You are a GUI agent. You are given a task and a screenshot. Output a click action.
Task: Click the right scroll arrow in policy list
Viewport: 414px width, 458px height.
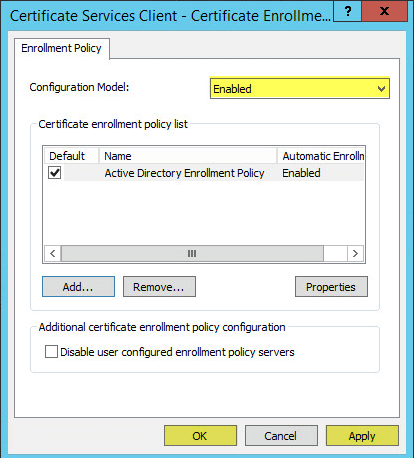click(x=355, y=254)
